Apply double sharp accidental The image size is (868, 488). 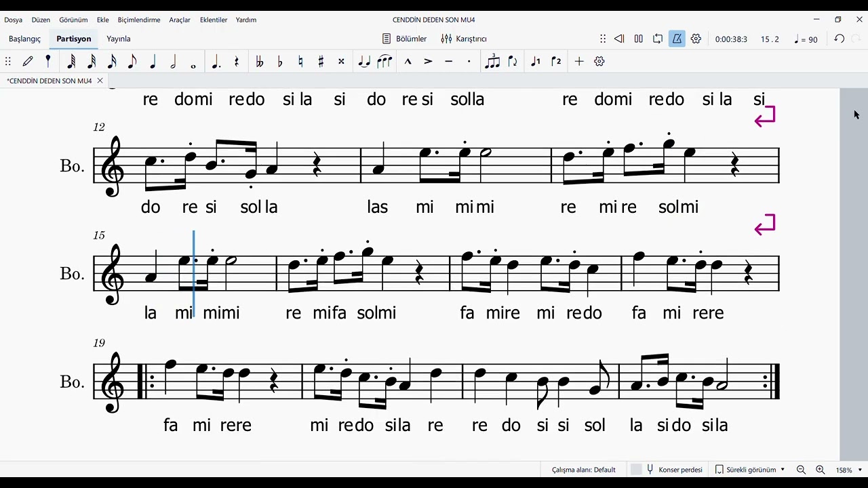click(341, 61)
